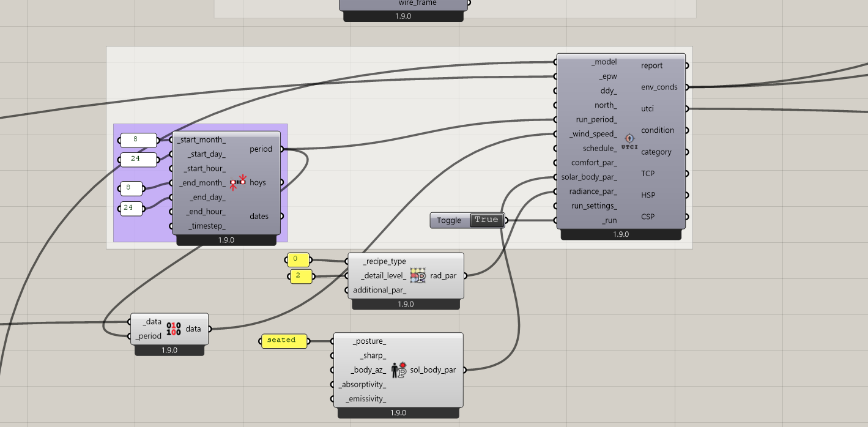Click the radiance parameters component icon
Screen dimensions: 868x427
tap(418, 276)
